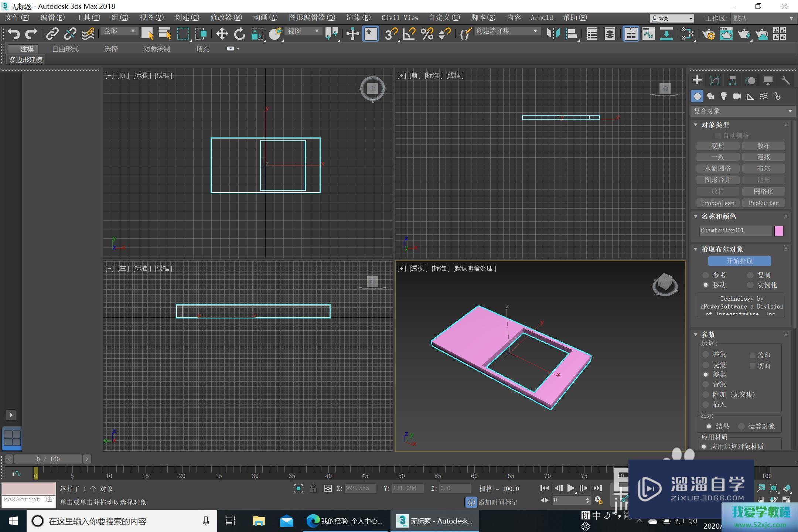
Task: Switch to Lights category icon
Action: coord(723,96)
